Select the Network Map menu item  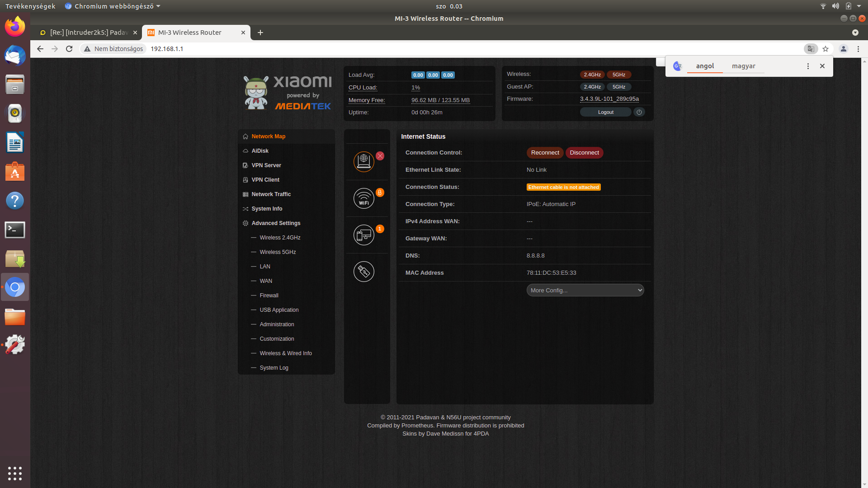(x=269, y=136)
